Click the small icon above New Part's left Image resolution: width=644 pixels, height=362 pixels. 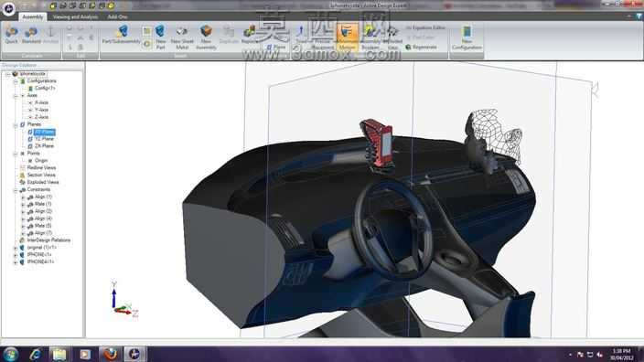[x=146, y=31]
